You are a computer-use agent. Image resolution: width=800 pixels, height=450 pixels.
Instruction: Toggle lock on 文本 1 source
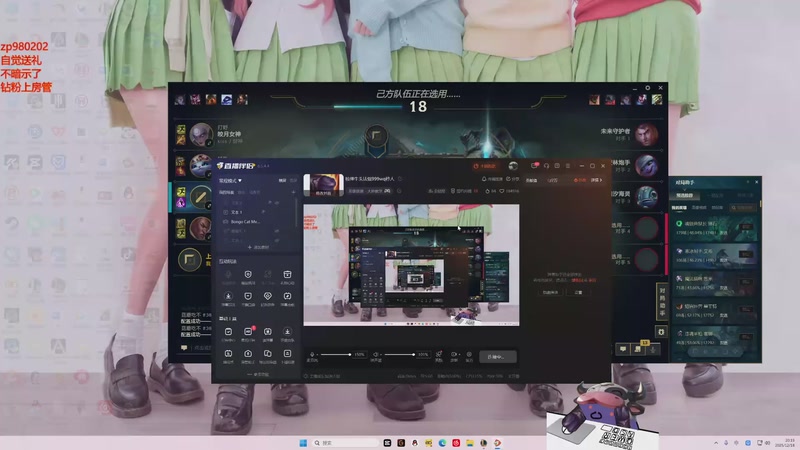point(263,212)
